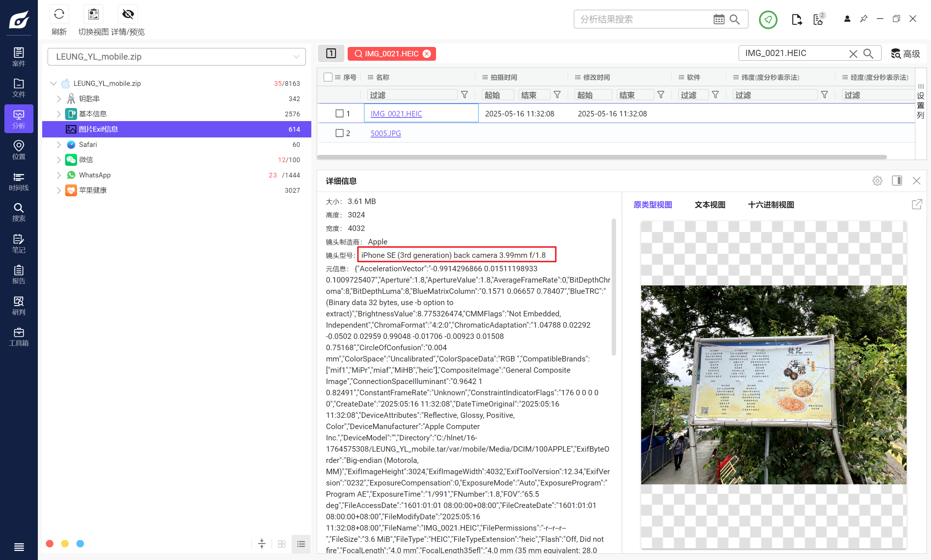Open the Toolbox (工具箱) sidebar section
The image size is (931, 560).
pos(19,337)
